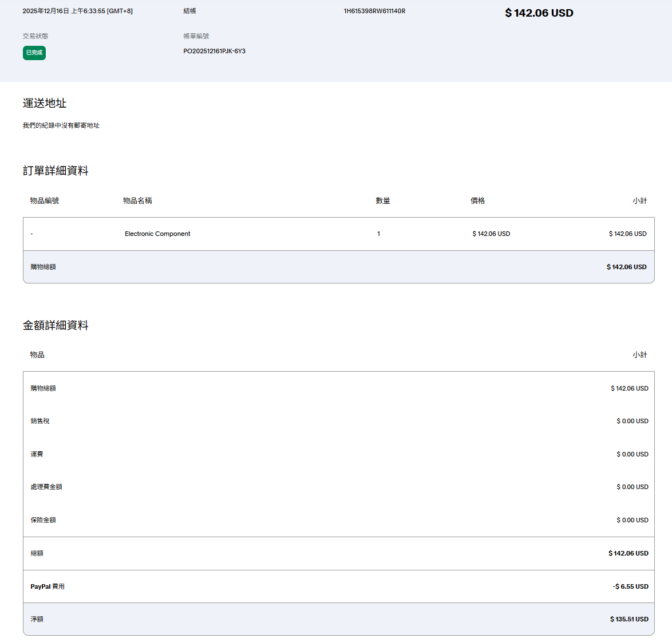Click the PayPal 費用 row label
The height and width of the screenshot is (642, 672).
[x=48, y=586]
